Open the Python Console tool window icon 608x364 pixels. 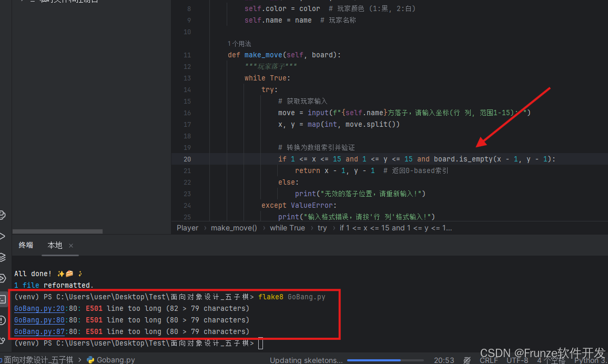(x=2, y=215)
